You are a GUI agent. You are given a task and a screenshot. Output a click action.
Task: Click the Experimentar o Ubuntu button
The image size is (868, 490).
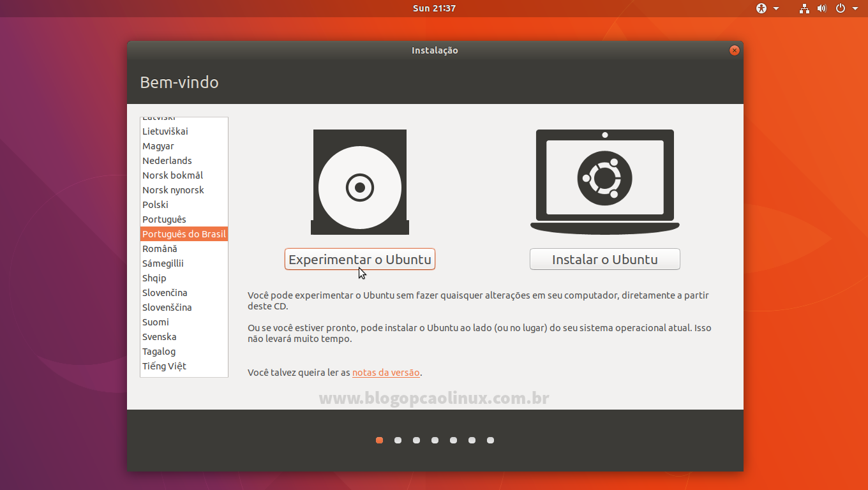click(x=359, y=259)
